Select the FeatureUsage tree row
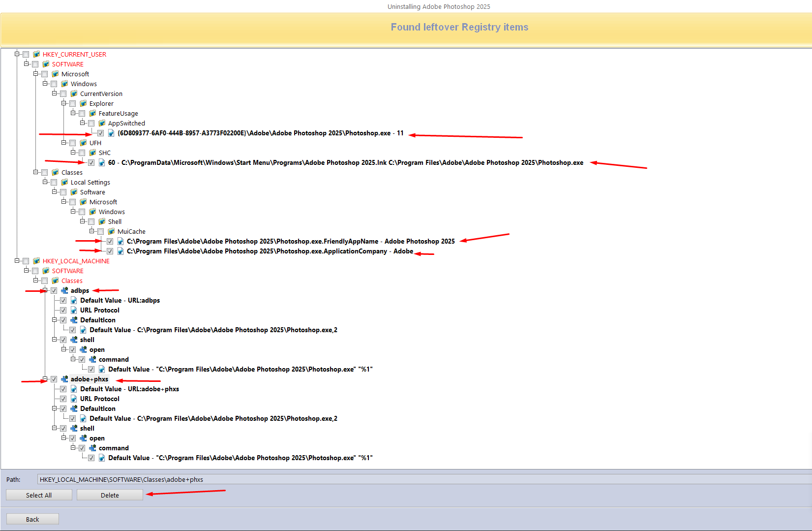The image size is (812, 531). [x=119, y=113]
